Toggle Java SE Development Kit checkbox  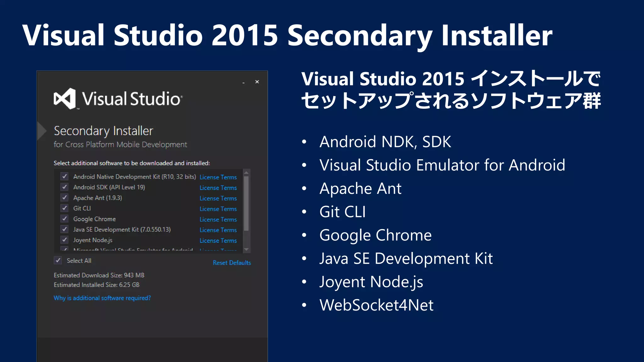pos(64,229)
